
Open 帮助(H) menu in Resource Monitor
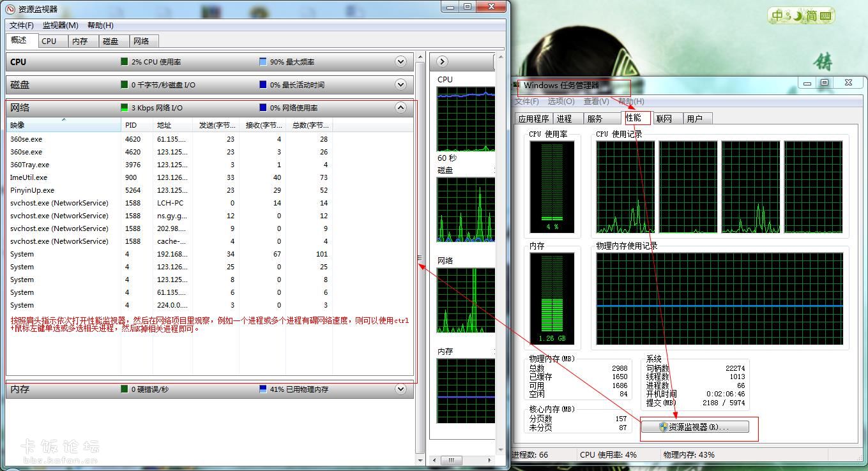pyautogui.click(x=100, y=26)
